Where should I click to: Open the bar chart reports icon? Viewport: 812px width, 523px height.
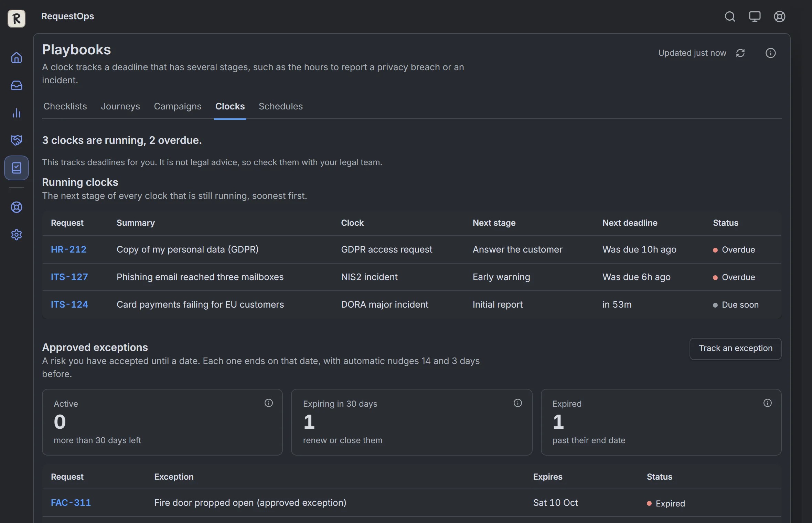(17, 113)
